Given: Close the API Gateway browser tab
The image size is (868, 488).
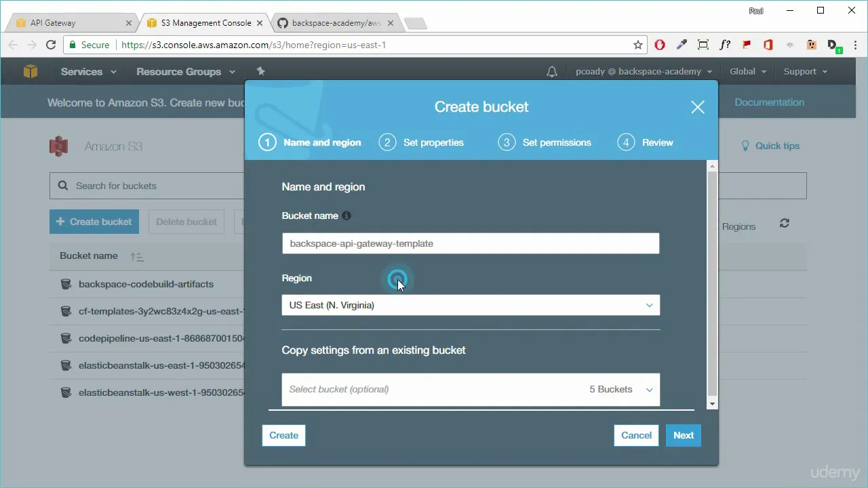Looking at the screenshot, I should tap(129, 23).
